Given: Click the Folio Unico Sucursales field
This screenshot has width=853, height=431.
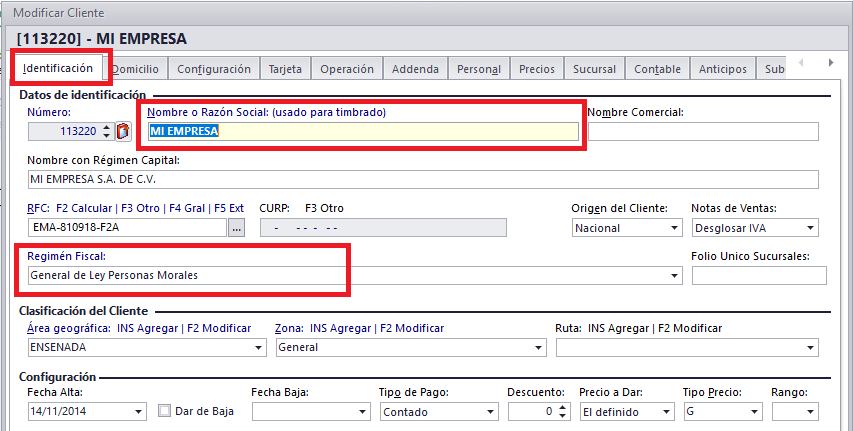Looking at the screenshot, I should click(x=758, y=276).
